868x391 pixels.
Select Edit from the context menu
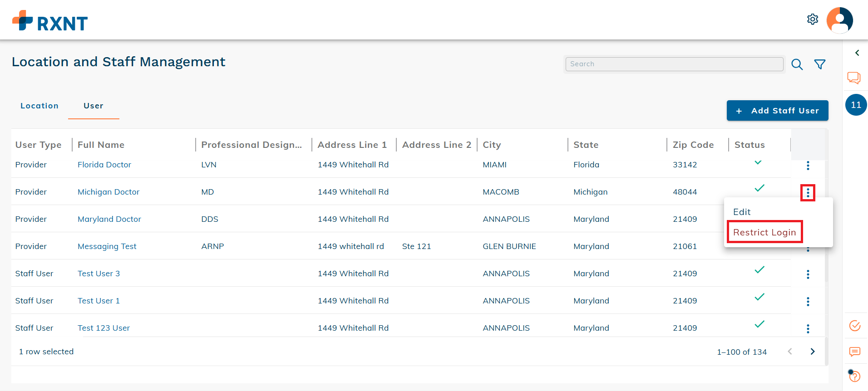pos(742,212)
